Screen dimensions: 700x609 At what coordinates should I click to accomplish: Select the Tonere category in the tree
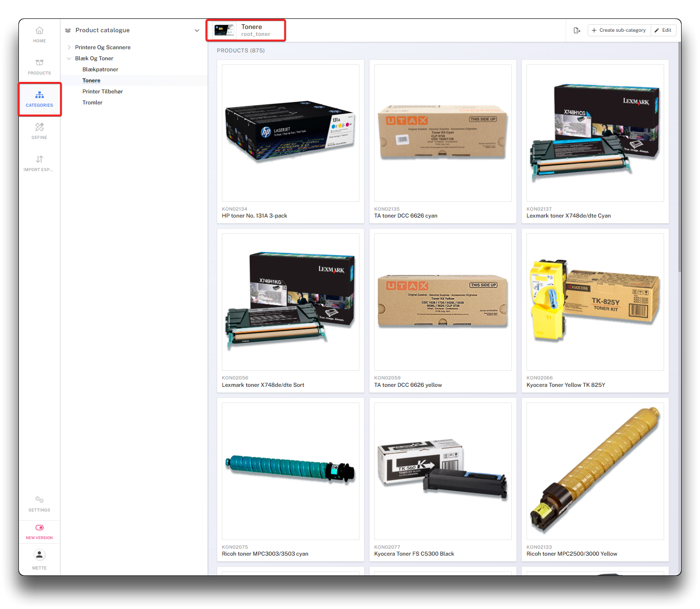tap(91, 80)
